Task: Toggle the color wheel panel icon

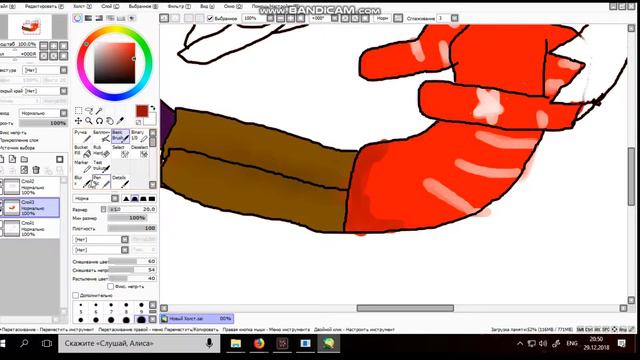Action: 78,18
